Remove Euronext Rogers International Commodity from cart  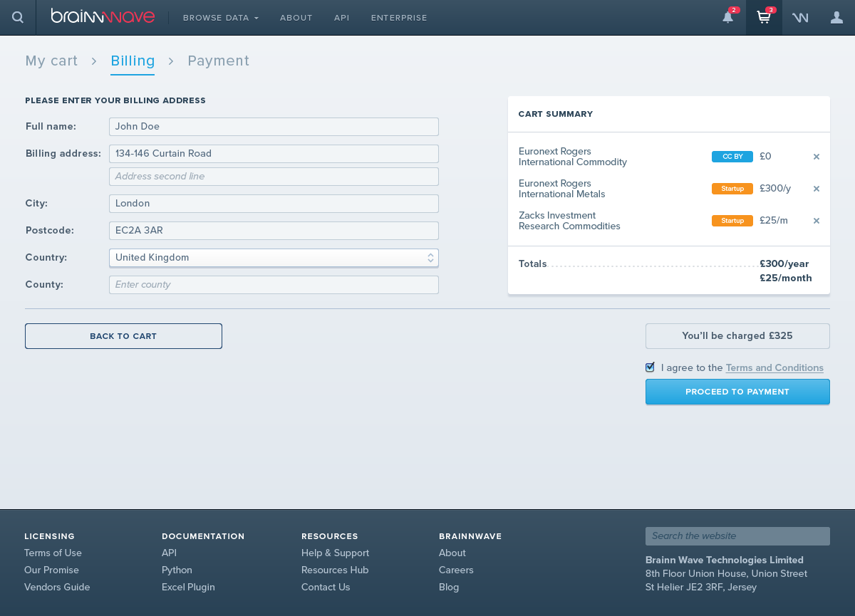pos(817,157)
